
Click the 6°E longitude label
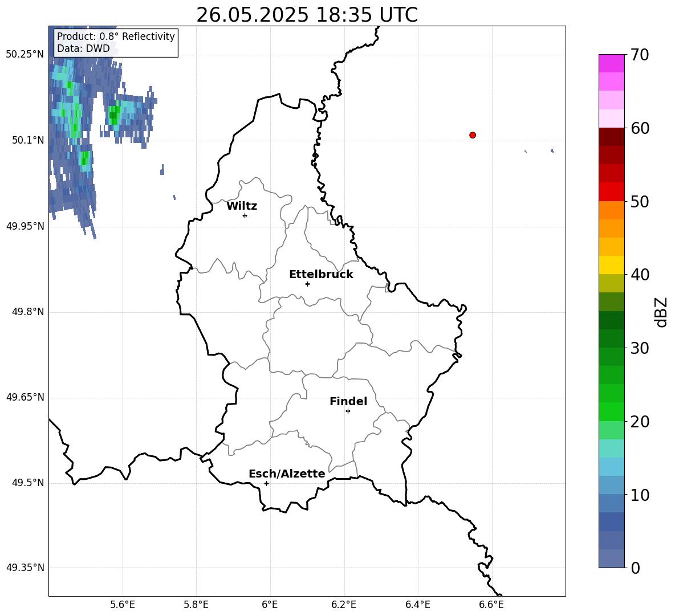(270, 605)
